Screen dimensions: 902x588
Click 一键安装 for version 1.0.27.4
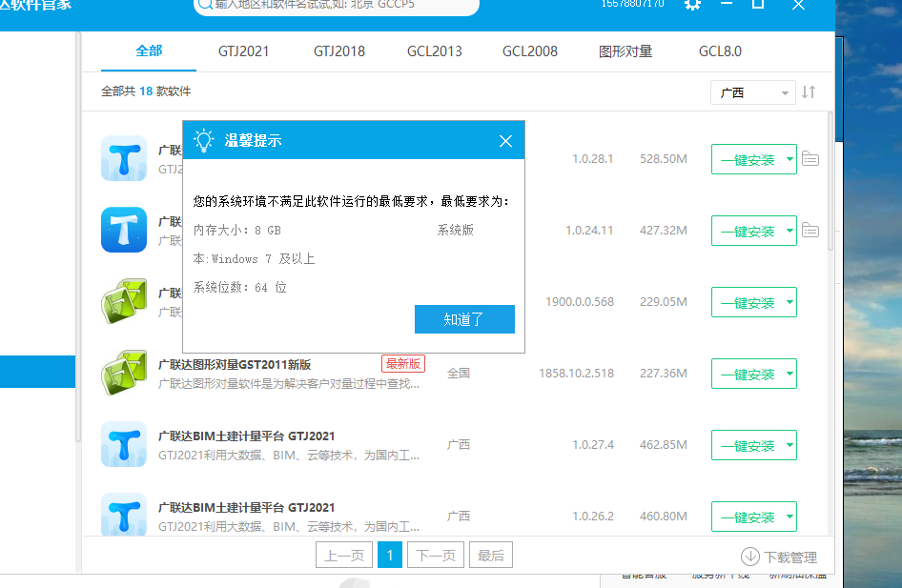pos(748,445)
